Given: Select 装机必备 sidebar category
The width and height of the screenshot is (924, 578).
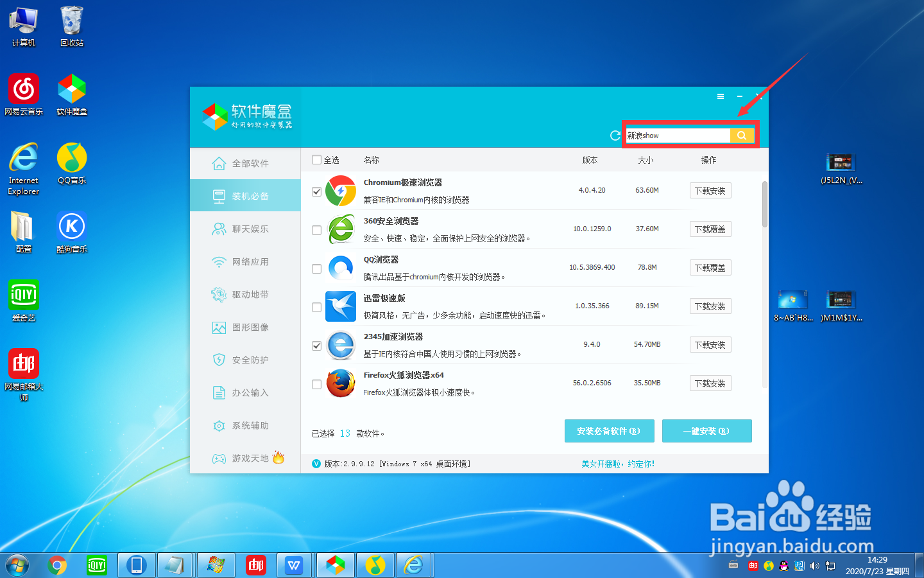Looking at the screenshot, I should (245, 196).
